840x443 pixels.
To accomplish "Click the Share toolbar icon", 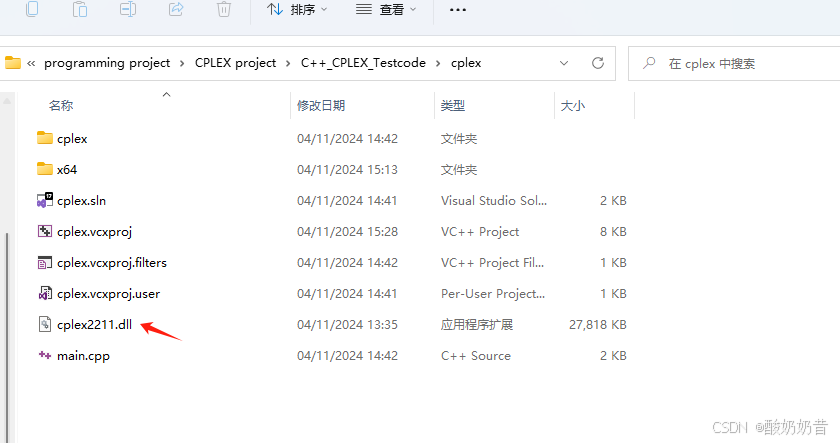I will point(176,9).
